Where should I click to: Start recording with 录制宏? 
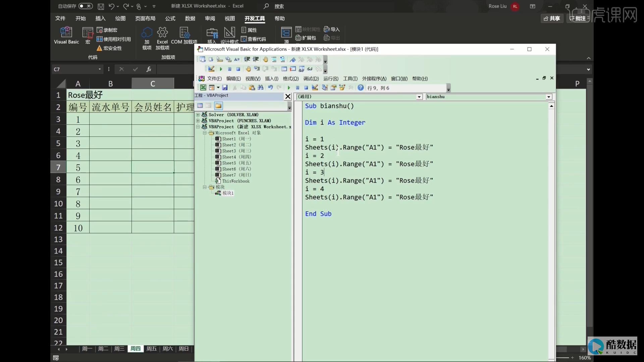(x=107, y=30)
